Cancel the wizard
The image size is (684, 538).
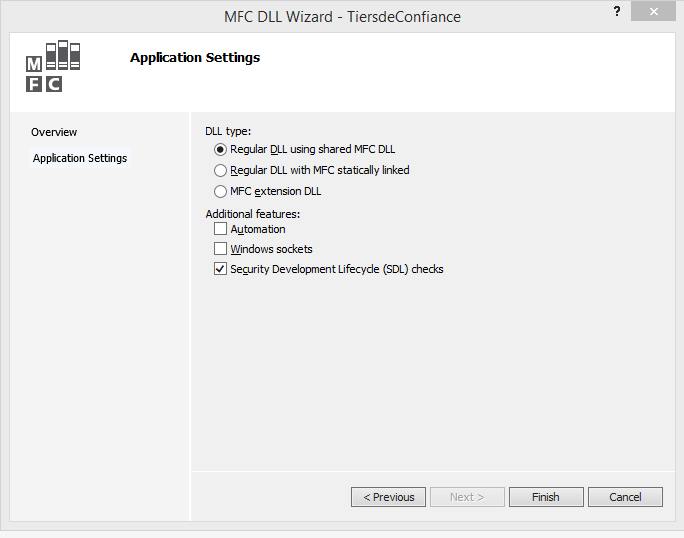coord(625,497)
